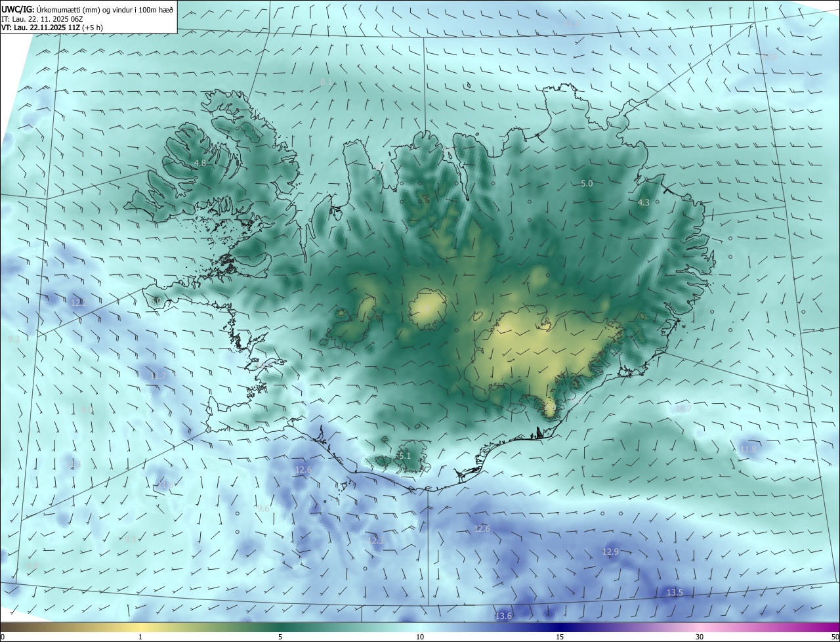The width and height of the screenshot is (840, 642).
Task: Click the 50 tick on the colour scale
Action: pos(835,637)
